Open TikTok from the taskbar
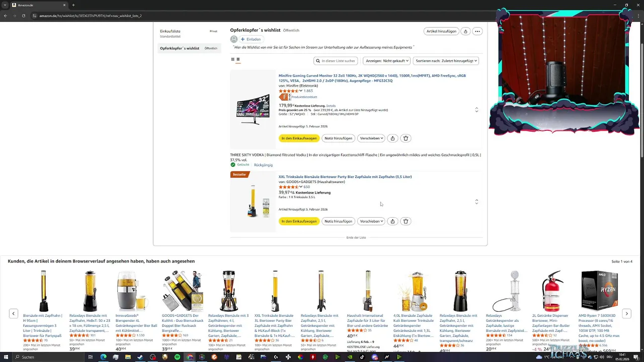Image resolution: width=644 pixels, height=362 pixels. [362, 357]
